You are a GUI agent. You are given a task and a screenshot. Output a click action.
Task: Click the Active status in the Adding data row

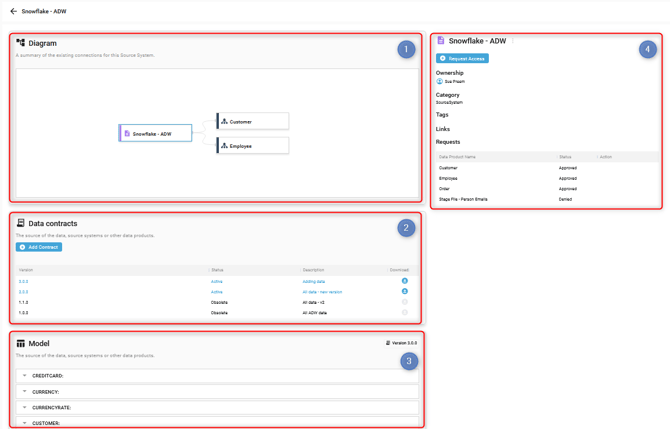coord(217,282)
